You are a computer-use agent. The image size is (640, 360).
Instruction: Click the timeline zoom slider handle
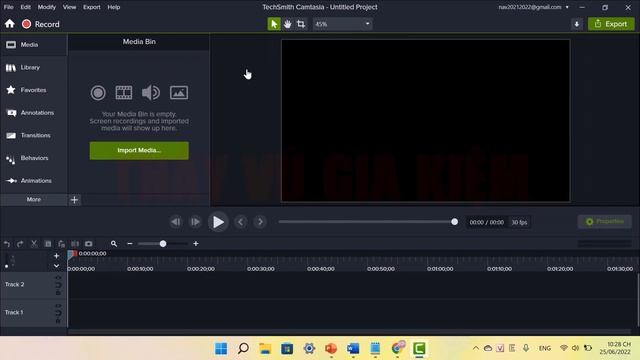[163, 244]
